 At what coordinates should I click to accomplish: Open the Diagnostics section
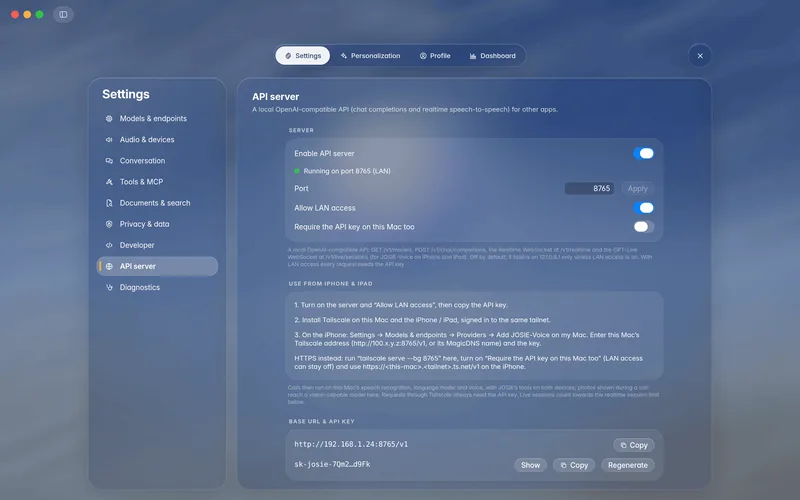pyautogui.click(x=157, y=287)
